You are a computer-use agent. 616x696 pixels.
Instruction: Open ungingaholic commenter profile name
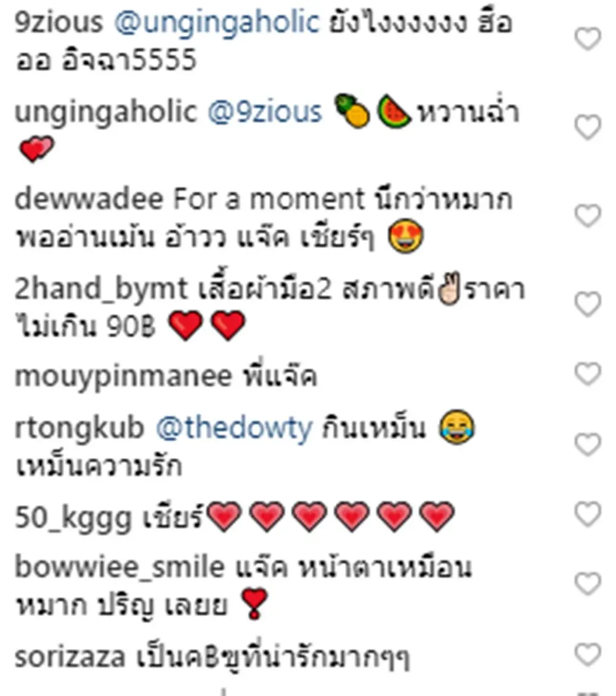tap(105, 113)
